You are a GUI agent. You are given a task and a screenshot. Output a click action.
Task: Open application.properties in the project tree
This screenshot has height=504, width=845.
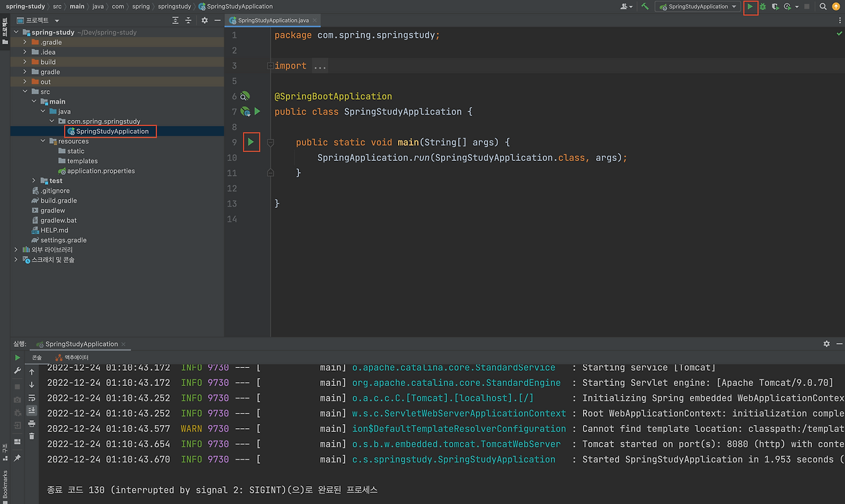coord(100,171)
